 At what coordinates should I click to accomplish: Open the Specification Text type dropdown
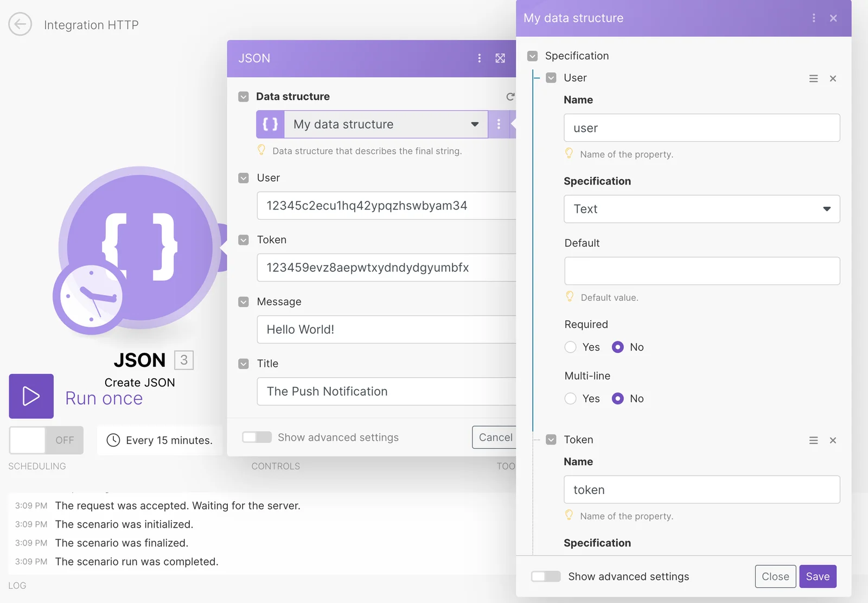(701, 209)
